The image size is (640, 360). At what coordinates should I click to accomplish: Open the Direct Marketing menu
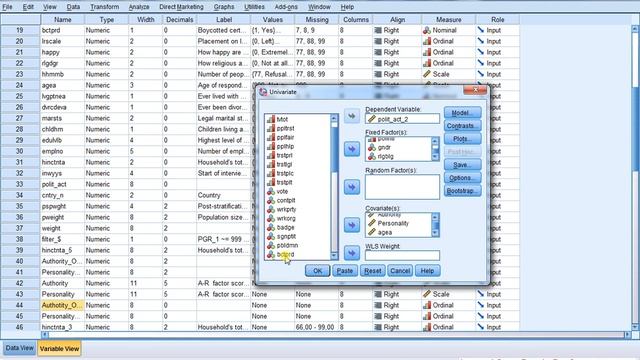coord(181,7)
